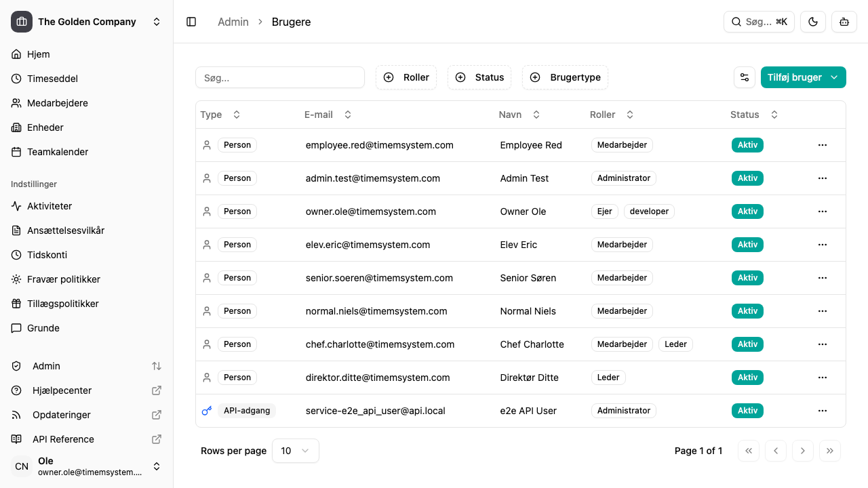Open the Rows per page dropdown
868x488 pixels.
[295, 451]
